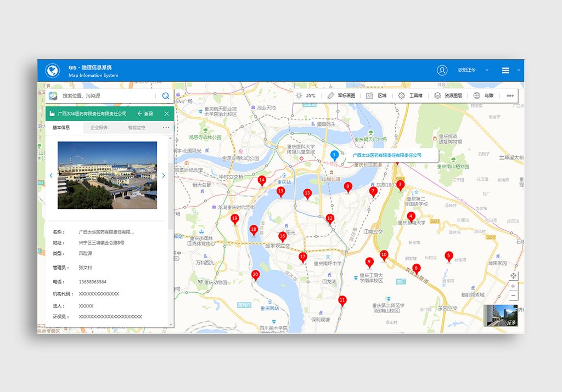Select red map marker 15
Viewport: 562px width, 392px height.
(280, 191)
